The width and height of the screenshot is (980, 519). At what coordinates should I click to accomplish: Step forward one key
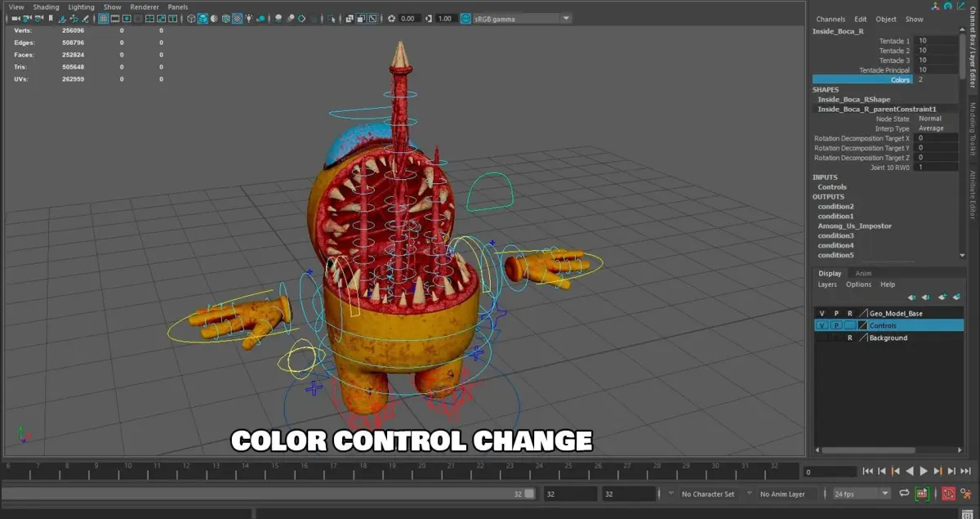[x=938, y=471]
